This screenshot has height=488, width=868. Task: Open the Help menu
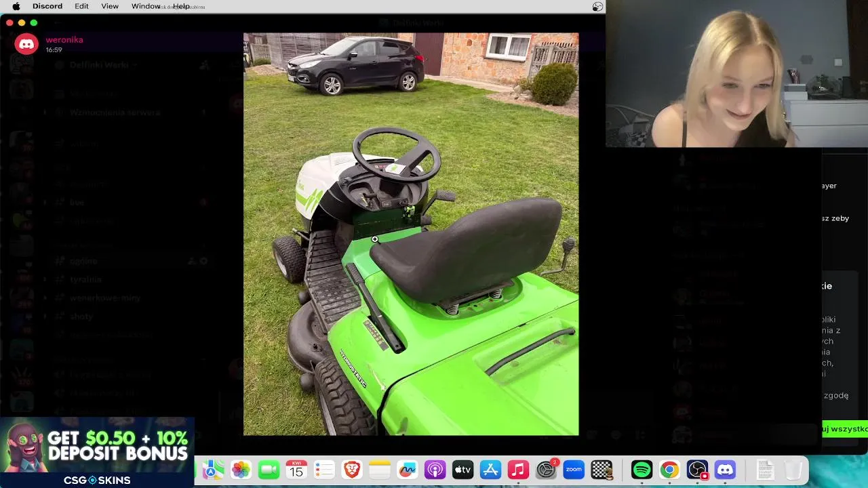(181, 6)
